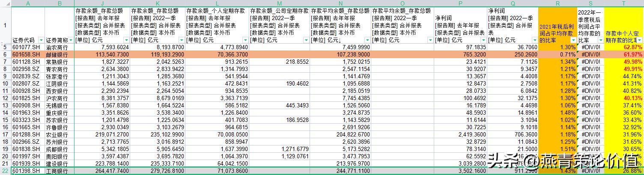Select the whole column O by its header
Viewport: 644px width, 175px height.
[x=402, y=3]
